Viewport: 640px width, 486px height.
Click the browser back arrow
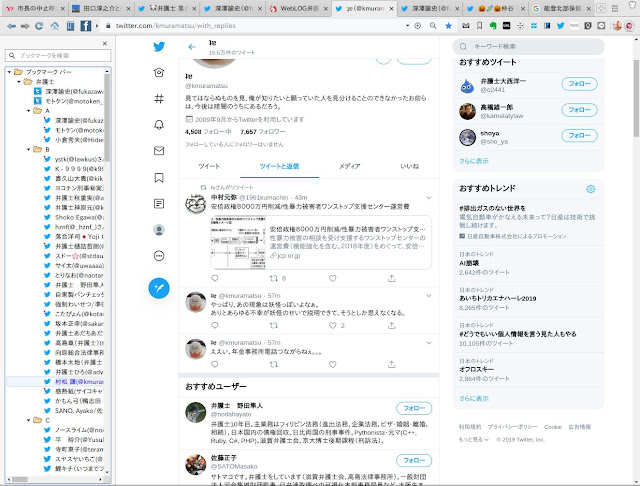coord(11,26)
